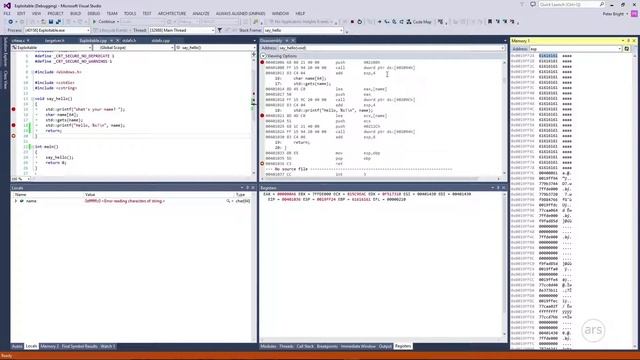Switch to the Breakpoints tab

pos(327,347)
